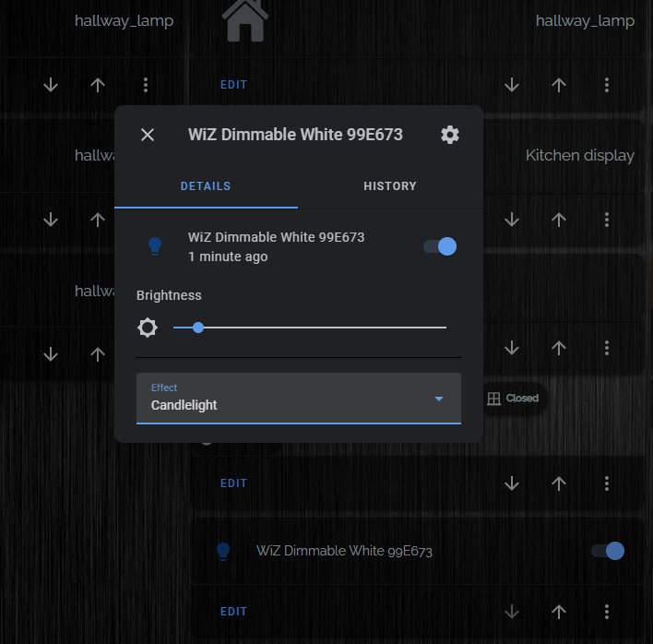Move the Kitchen display card down
The width and height of the screenshot is (653, 644).
(x=511, y=220)
